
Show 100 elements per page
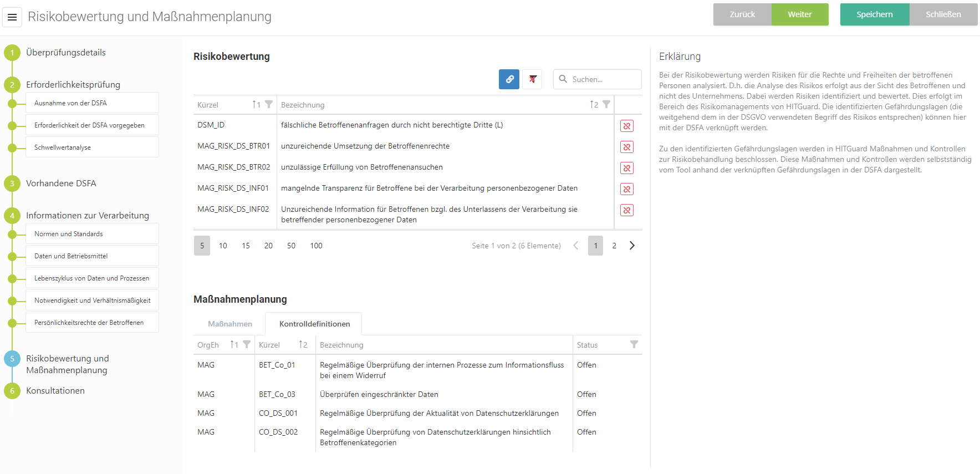(316, 246)
